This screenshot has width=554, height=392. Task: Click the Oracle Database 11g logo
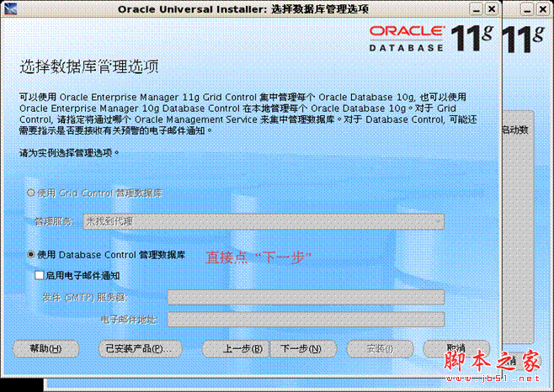[431, 39]
